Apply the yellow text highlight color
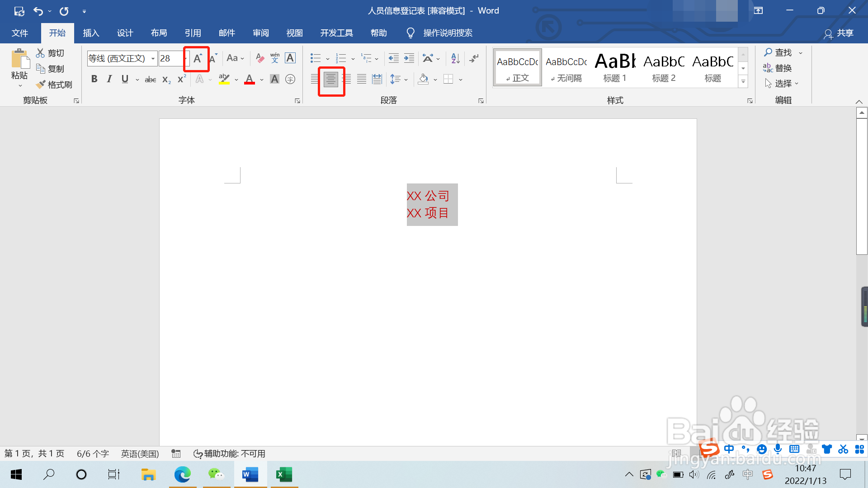The image size is (868, 488). tap(224, 79)
